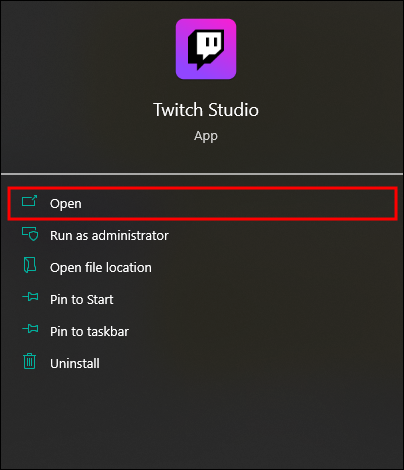The height and width of the screenshot is (470, 404).
Task: Click the Twitch Studio title text
Action: click(206, 110)
